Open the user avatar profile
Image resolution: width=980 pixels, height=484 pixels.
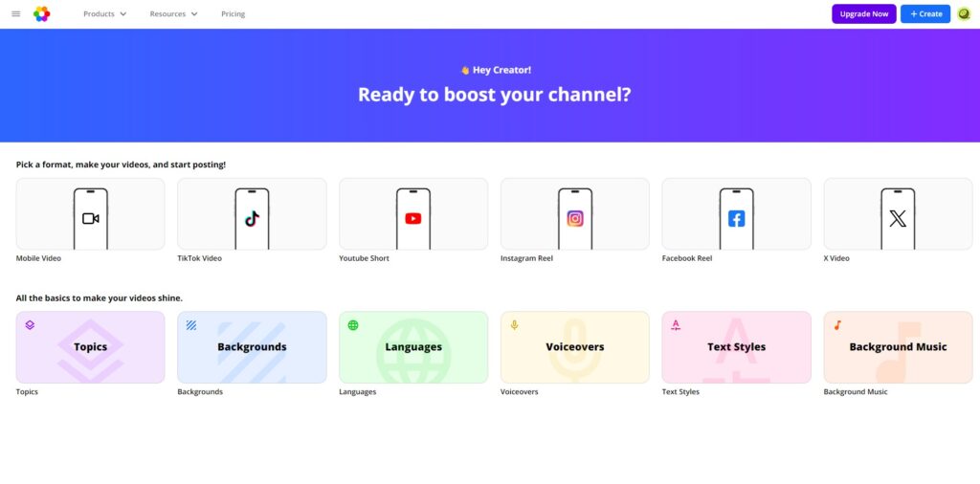[964, 13]
